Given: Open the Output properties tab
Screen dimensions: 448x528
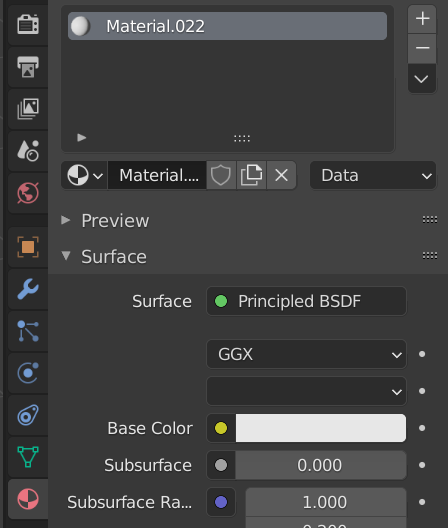Looking at the screenshot, I should [x=28, y=66].
